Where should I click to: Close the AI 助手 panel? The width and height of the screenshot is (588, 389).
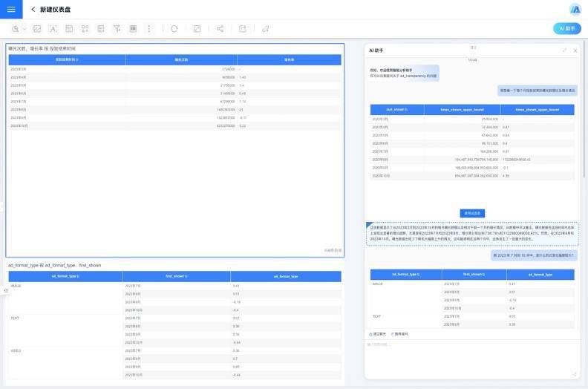[x=575, y=50]
